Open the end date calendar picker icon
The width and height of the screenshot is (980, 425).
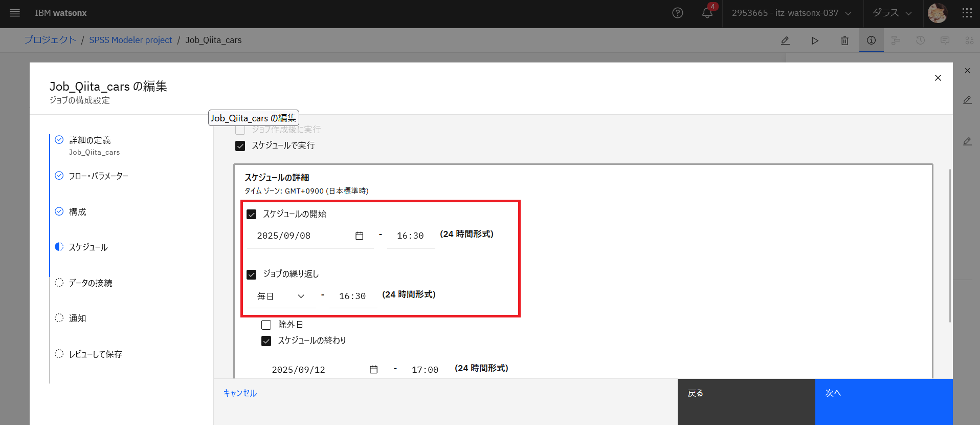click(x=374, y=370)
